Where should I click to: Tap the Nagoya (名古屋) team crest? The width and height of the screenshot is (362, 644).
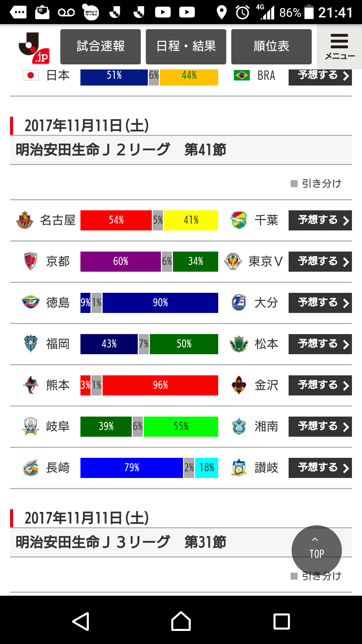point(25,220)
